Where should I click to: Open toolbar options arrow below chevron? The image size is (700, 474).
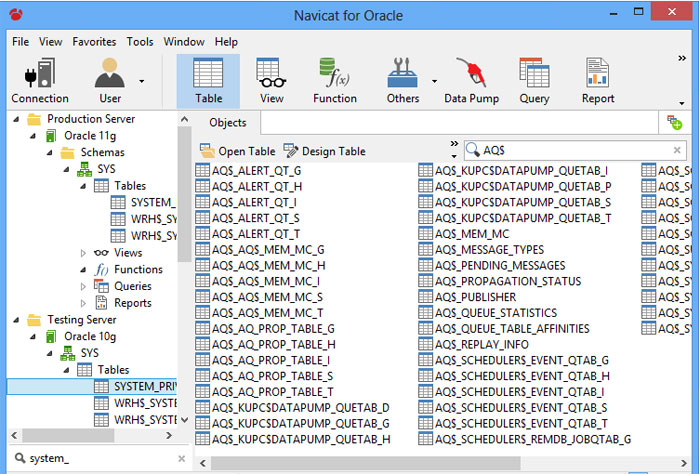coord(682,103)
